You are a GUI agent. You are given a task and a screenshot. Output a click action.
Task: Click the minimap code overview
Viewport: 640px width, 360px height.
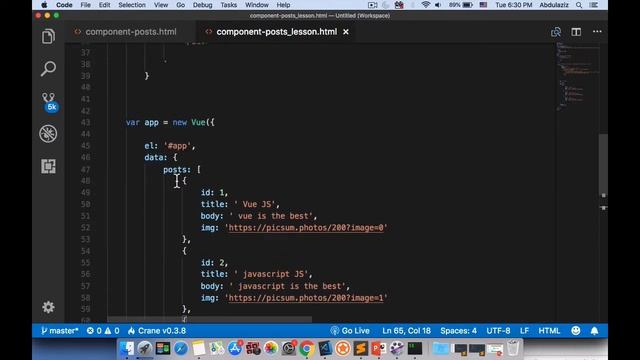tap(578, 76)
